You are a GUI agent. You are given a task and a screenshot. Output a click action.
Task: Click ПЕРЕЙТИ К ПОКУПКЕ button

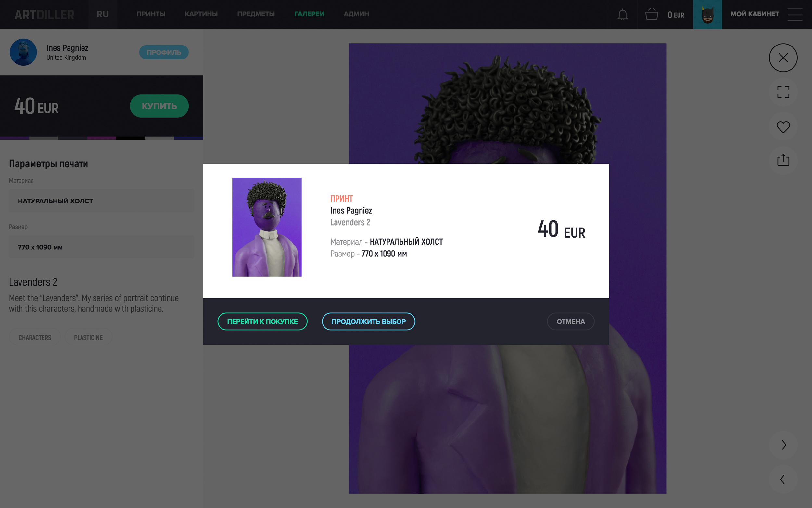click(x=262, y=321)
